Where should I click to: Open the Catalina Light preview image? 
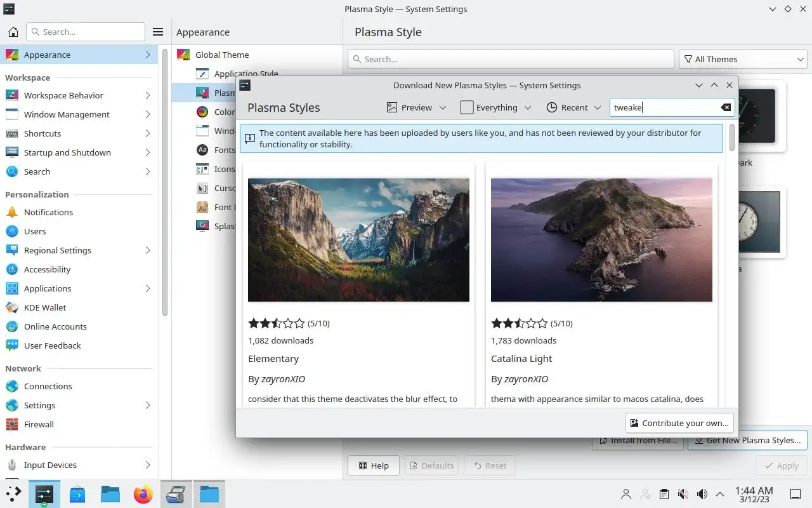click(601, 239)
